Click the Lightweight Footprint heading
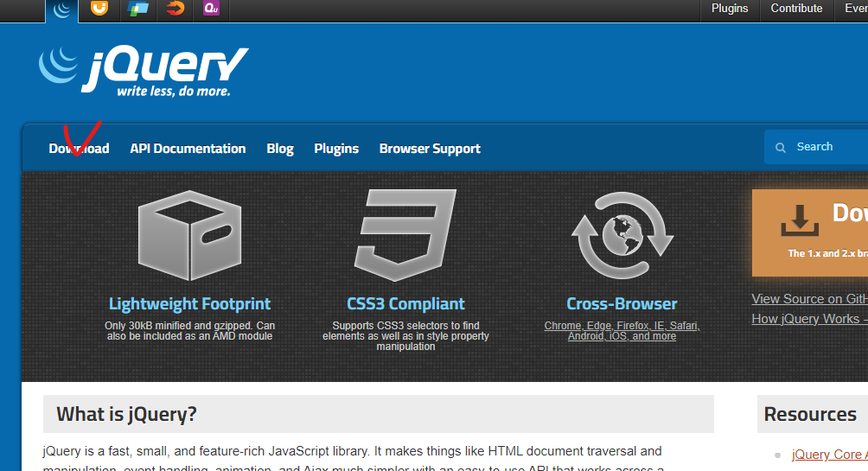868x471 pixels. (189, 304)
